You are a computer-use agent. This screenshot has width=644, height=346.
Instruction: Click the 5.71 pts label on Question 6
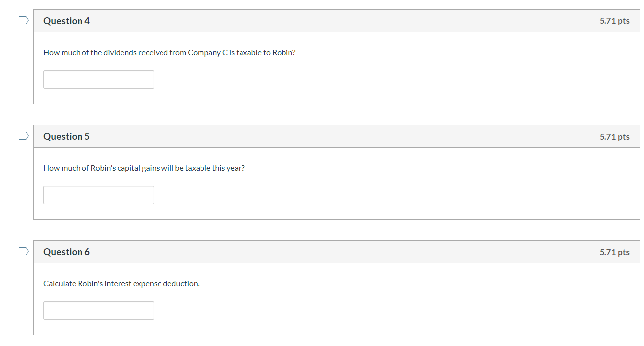click(x=614, y=252)
